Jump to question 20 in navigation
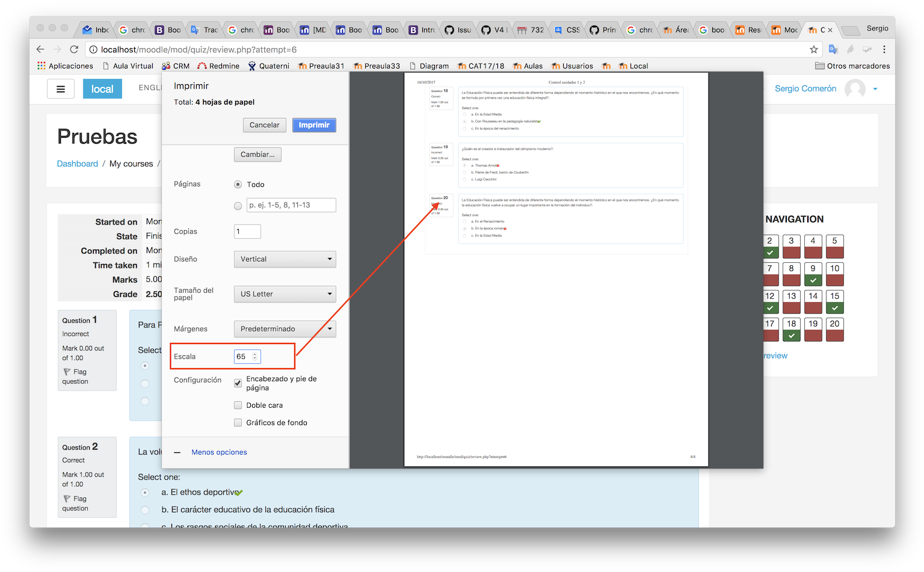The width and height of the screenshot is (924, 572). [x=835, y=329]
